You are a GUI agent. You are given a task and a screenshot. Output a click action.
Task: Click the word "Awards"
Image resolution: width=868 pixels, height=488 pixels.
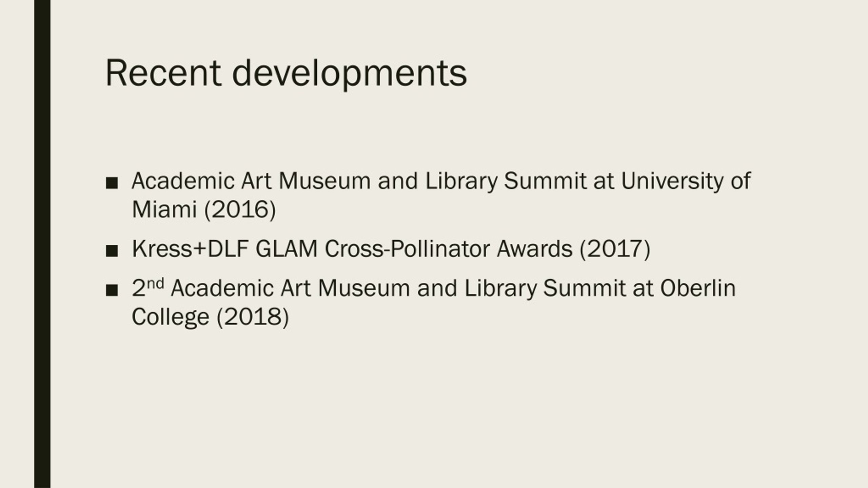tap(535, 249)
